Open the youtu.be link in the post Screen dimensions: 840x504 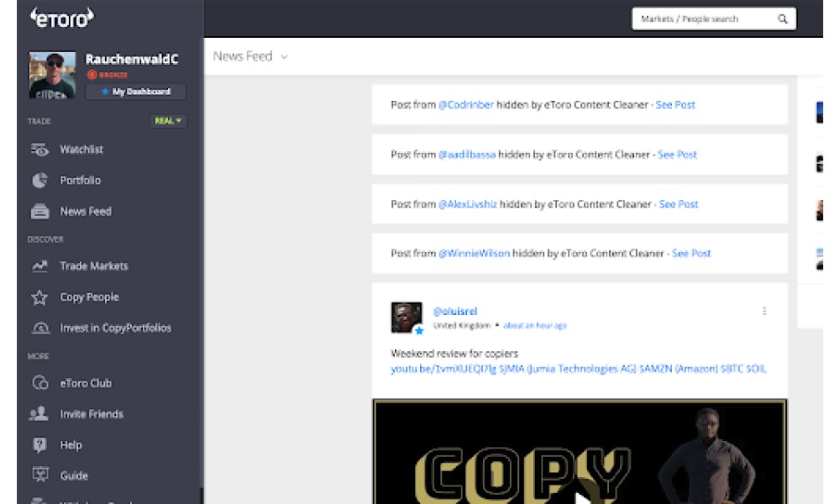pos(444,369)
